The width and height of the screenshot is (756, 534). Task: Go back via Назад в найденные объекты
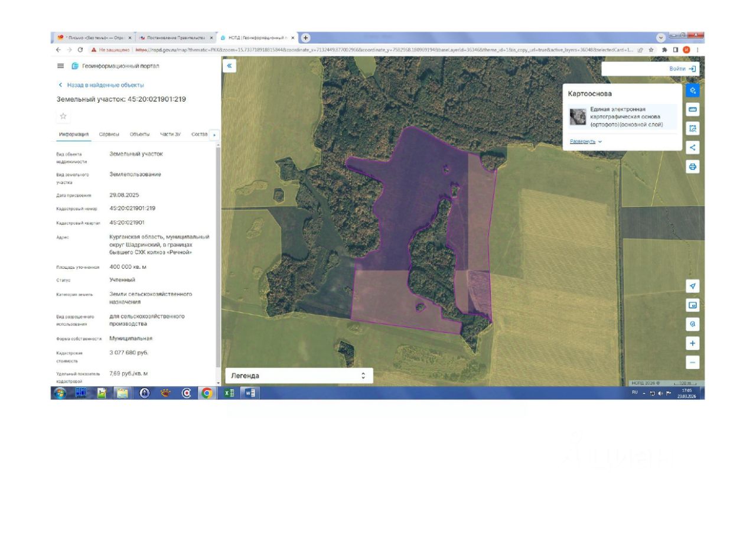pos(100,85)
